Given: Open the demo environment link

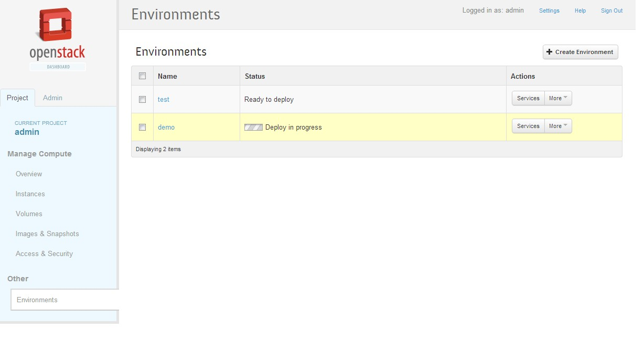Looking at the screenshot, I should point(166,127).
